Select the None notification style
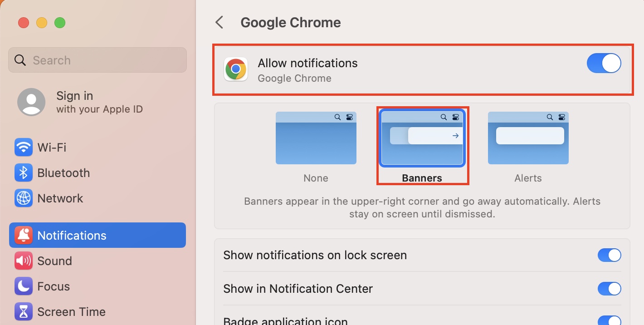 316,138
